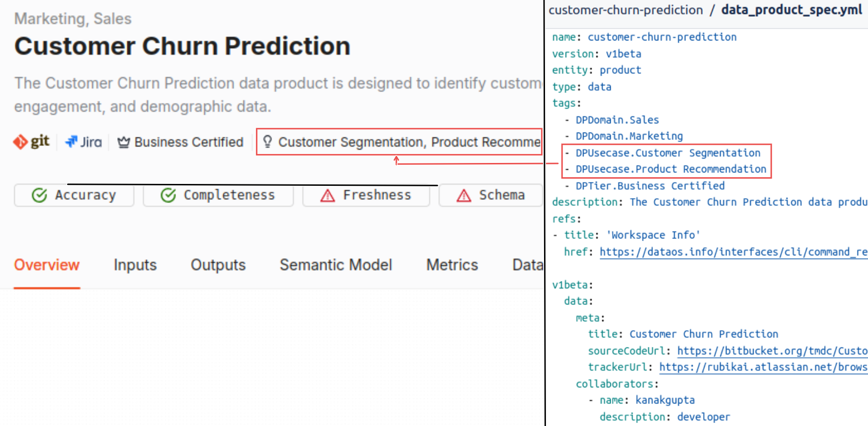Click the 'v1beta:' YAML key
Image resolution: width=868 pixels, height=426 pixels.
pyautogui.click(x=573, y=285)
